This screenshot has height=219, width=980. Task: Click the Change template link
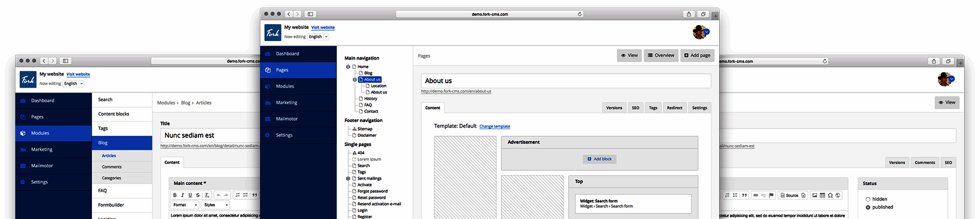(x=494, y=126)
